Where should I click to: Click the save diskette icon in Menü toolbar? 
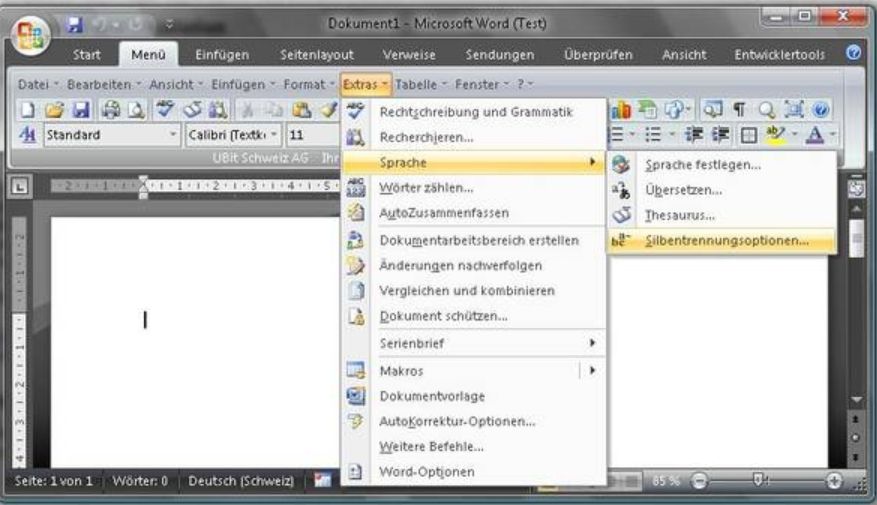pyautogui.click(x=81, y=110)
